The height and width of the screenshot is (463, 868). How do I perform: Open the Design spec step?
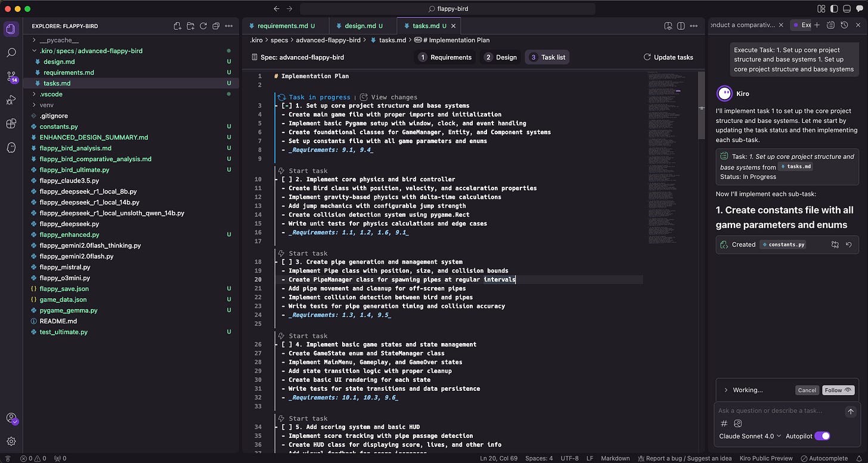(501, 57)
